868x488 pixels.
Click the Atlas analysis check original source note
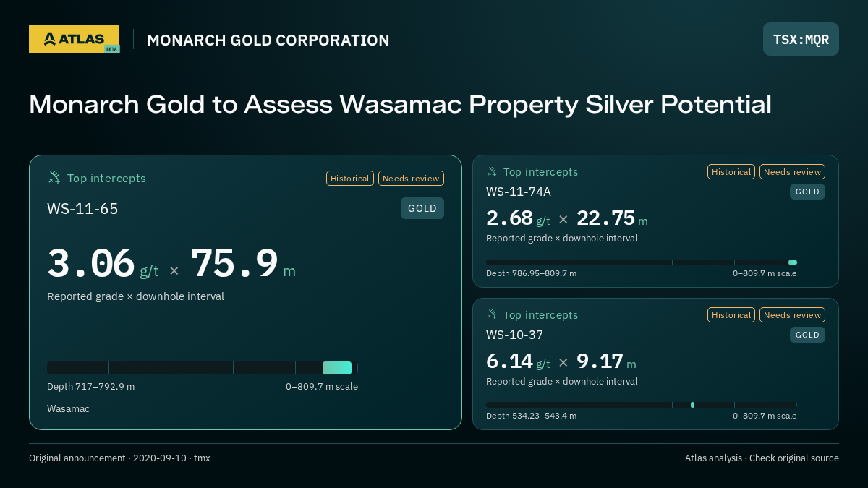(x=762, y=458)
